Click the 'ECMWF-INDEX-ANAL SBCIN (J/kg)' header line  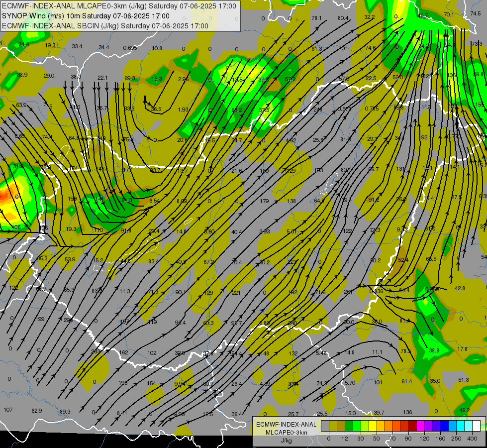(105, 26)
